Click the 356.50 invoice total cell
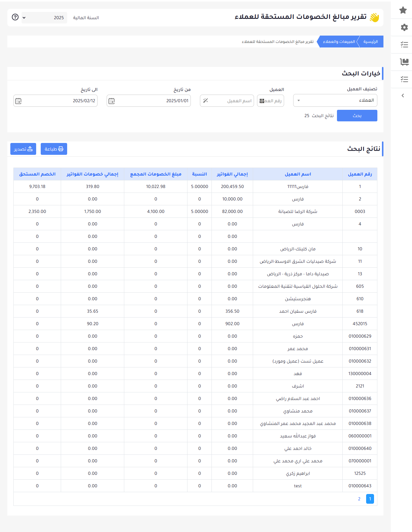This screenshot has height=532, width=412. [232, 311]
